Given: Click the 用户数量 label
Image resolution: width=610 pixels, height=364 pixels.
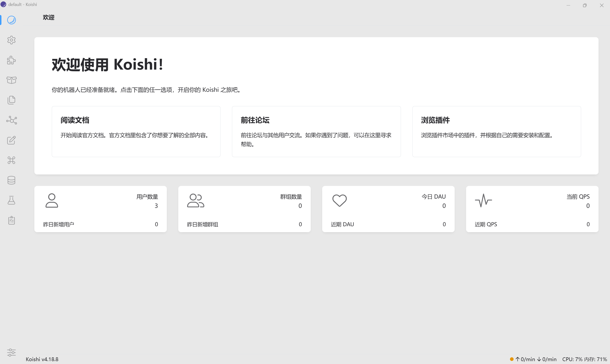Looking at the screenshot, I should coord(147,197).
